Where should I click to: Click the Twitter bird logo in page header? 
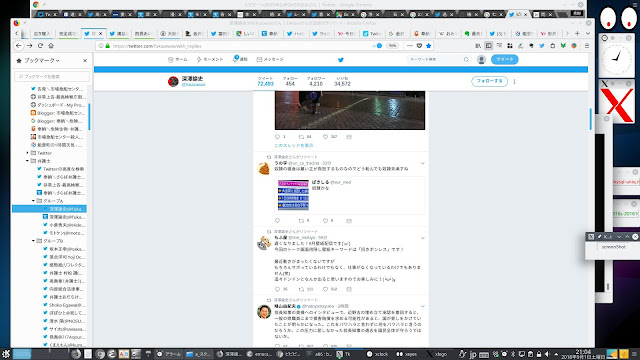(341, 60)
